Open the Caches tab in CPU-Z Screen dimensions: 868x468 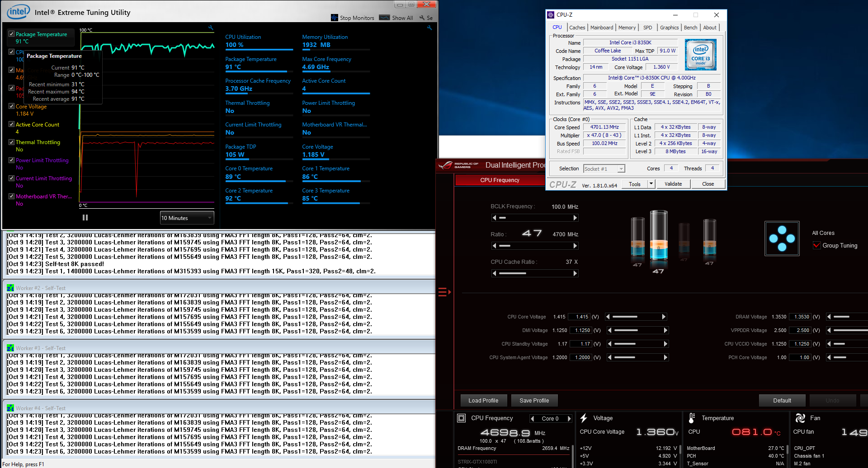[577, 28]
